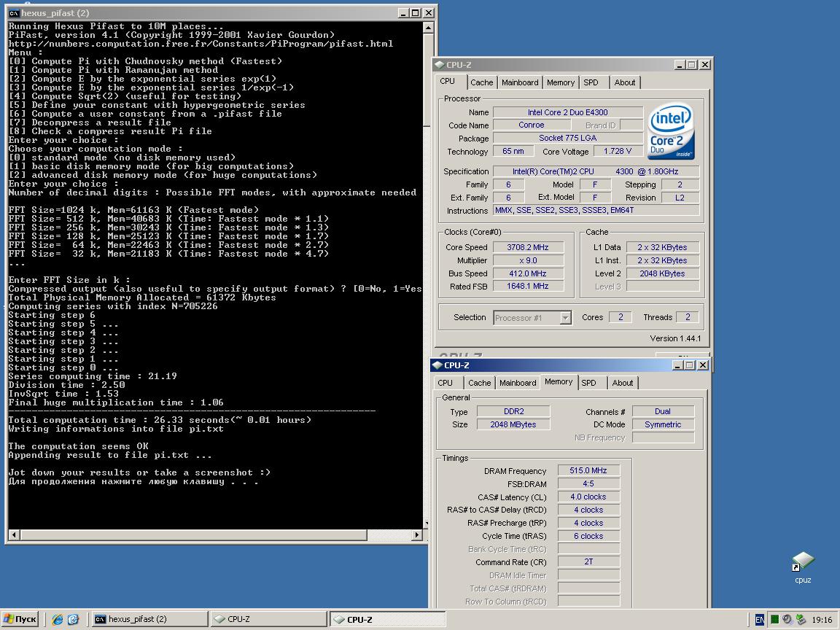Click the Bus Speed 412.0 MHz value
The image size is (840, 630).
pos(528,273)
